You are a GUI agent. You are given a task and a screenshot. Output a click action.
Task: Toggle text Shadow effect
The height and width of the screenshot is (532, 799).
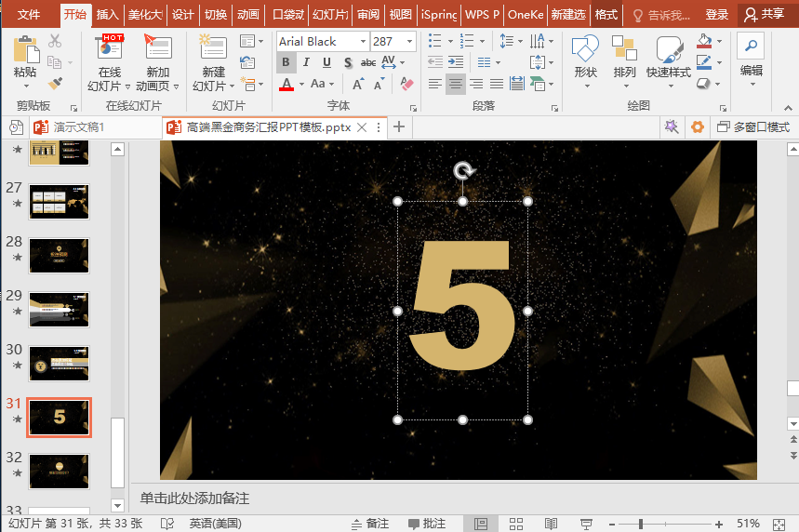(348, 62)
